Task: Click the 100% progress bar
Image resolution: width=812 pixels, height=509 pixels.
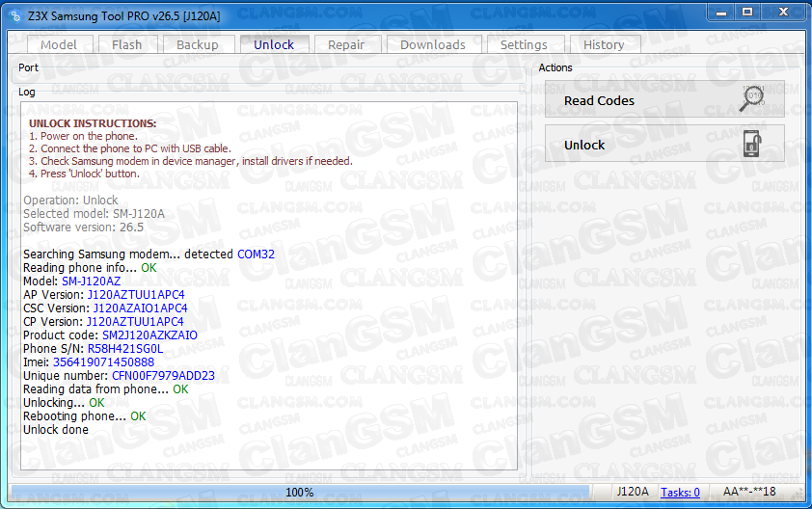Action: (300, 492)
